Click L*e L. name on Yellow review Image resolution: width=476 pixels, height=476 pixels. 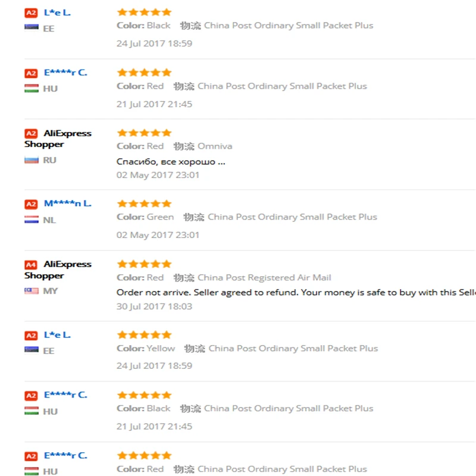57,335
